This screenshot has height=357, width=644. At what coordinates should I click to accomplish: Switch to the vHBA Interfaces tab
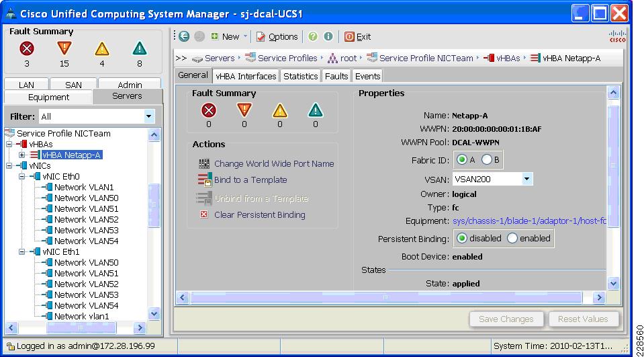coord(246,76)
